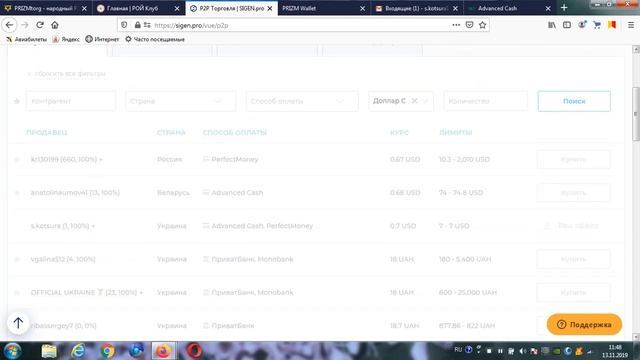This screenshot has height=360, width=640.
Task: Click Купить for the OFFICIAL UKRAINE offer
Action: 573,292
